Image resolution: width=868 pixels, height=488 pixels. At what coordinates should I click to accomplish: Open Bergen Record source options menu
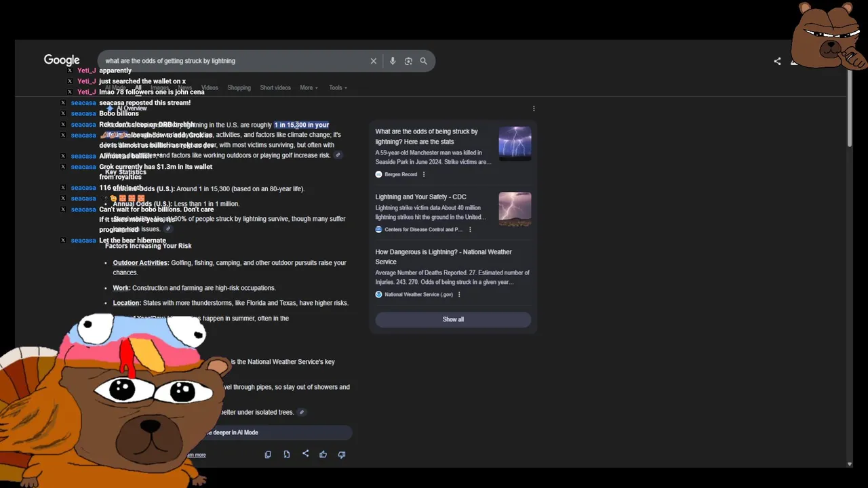click(x=424, y=174)
